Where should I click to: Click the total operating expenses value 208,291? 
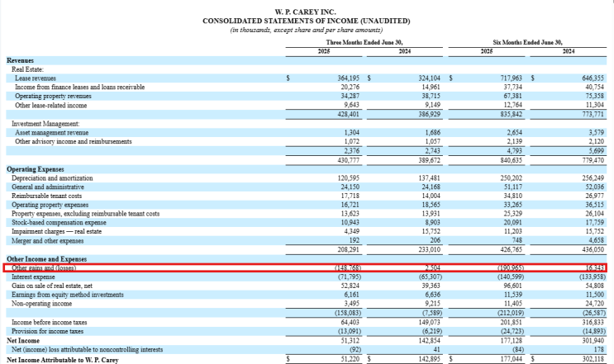click(348, 250)
